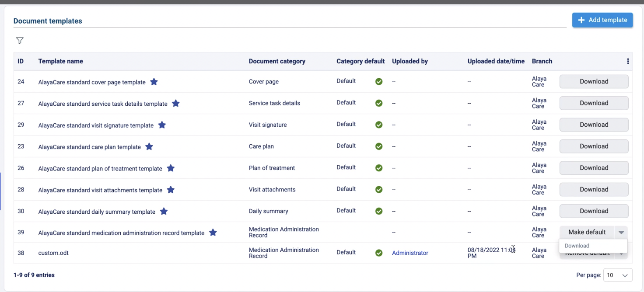Click the Document category column header

277,62
